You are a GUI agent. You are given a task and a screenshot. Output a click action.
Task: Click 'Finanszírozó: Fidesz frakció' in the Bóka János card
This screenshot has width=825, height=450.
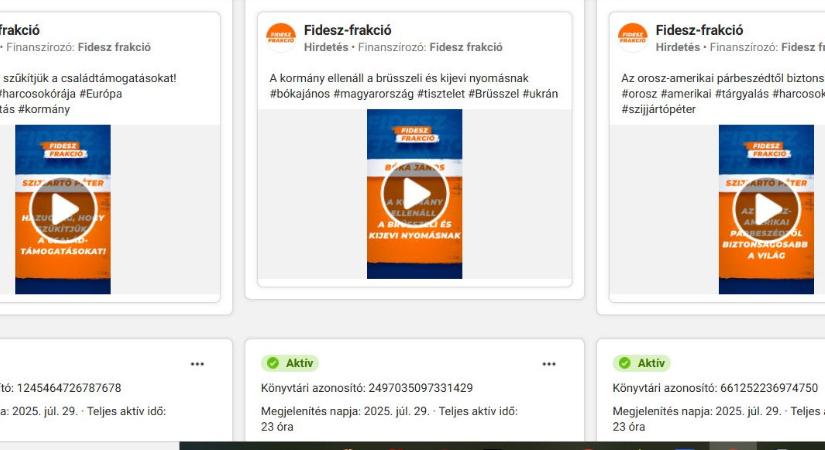[x=430, y=47]
